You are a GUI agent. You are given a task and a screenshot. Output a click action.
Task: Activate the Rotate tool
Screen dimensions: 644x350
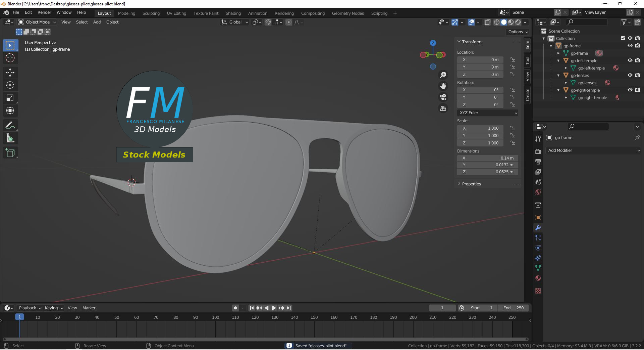(x=10, y=85)
